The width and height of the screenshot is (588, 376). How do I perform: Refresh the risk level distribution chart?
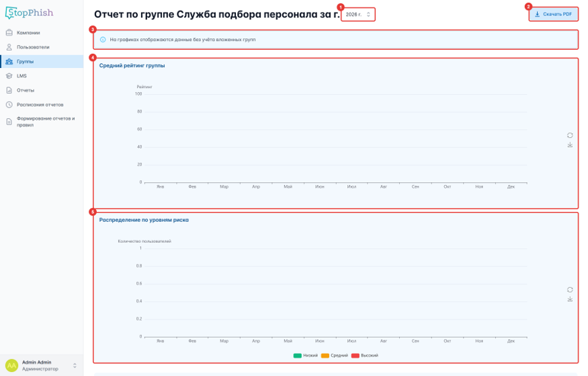570,290
